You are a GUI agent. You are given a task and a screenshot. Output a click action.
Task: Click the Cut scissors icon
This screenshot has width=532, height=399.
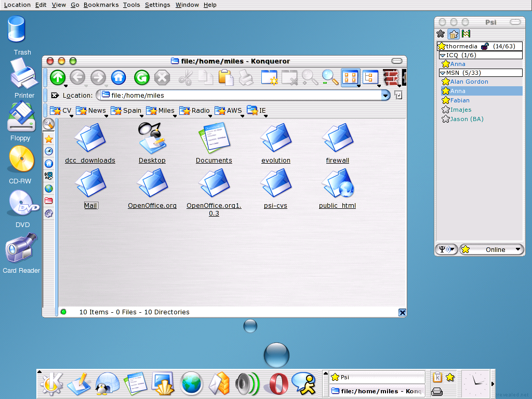(x=185, y=78)
